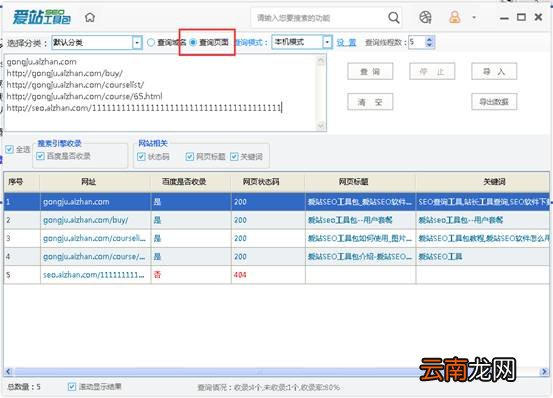Open the user account avatar icon
The height and width of the screenshot is (398, 553).
point(455,17)
